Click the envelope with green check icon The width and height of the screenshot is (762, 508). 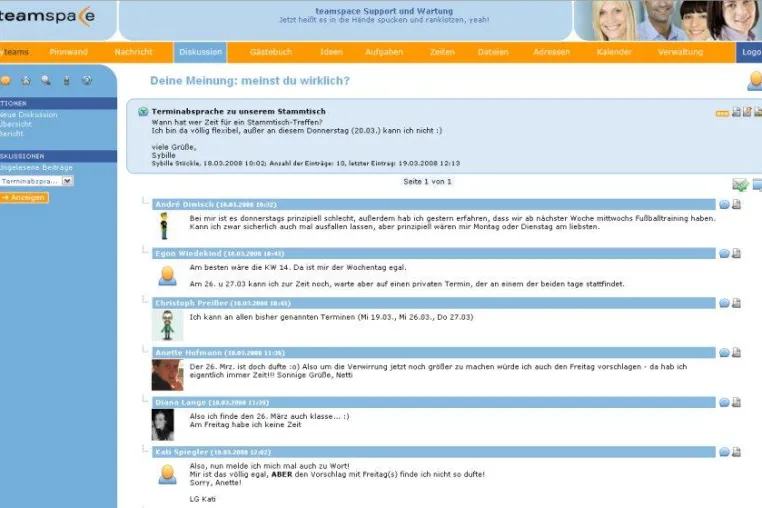[x=740, y=184]
